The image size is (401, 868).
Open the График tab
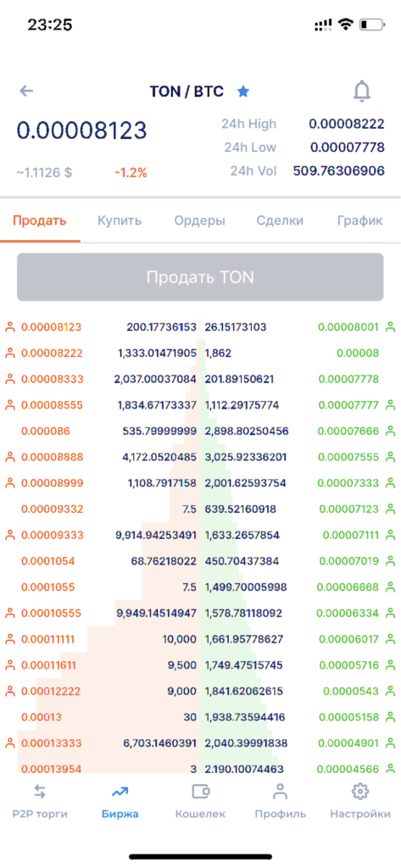tap(359, 221)
